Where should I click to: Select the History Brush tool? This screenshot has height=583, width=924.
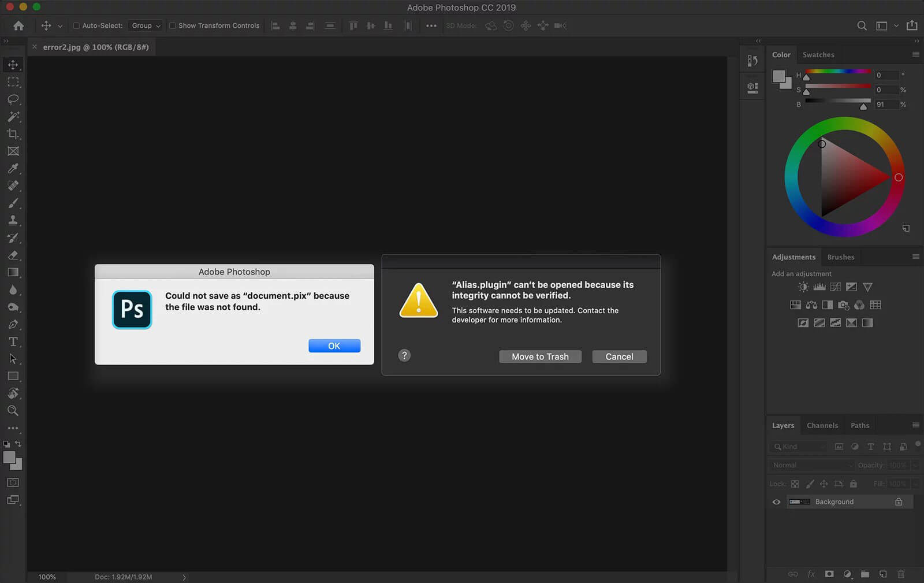13,238
